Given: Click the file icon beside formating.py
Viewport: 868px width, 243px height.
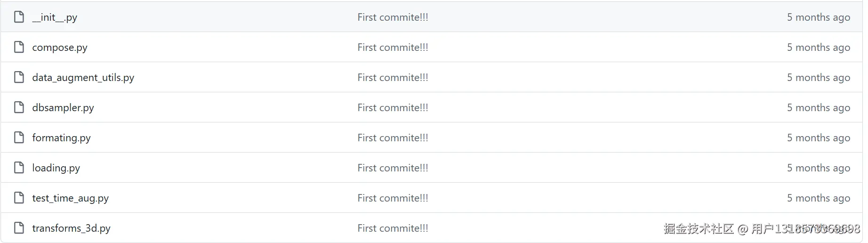Looking at the screenshot, I should [x=19, y=138].
